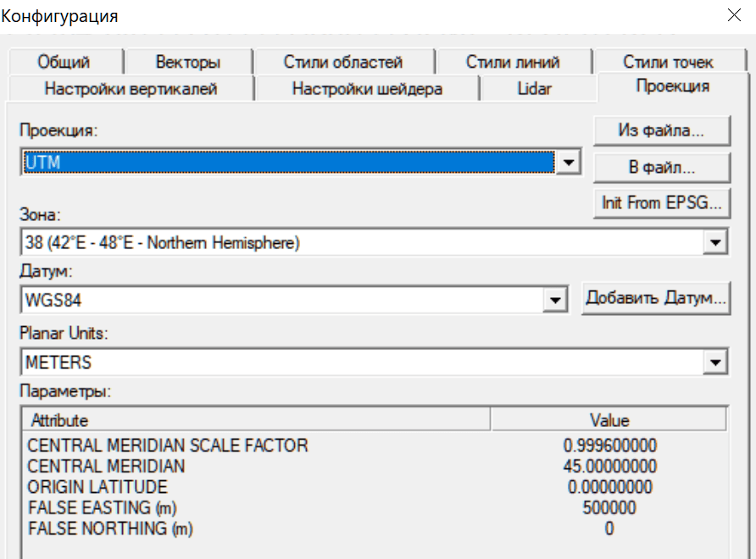Expand the Датум dropdown showing WGS84

coord(555,300)
